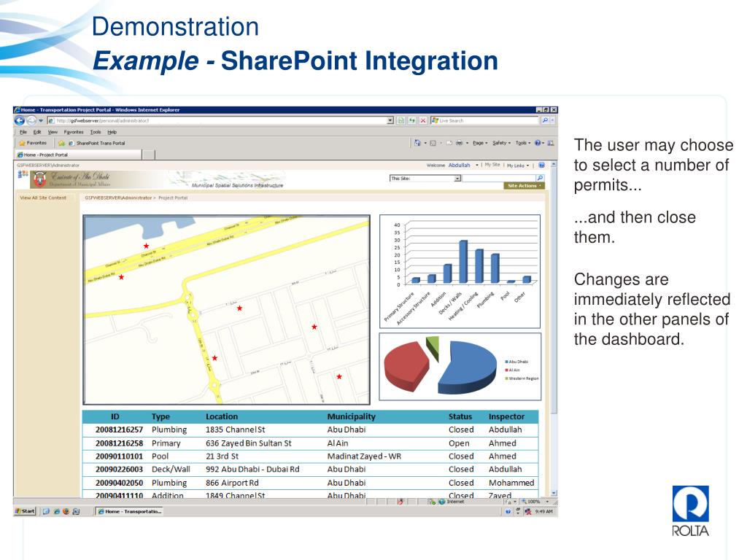
Task: Open the address bar history dropdown
Action: point(390,120)
